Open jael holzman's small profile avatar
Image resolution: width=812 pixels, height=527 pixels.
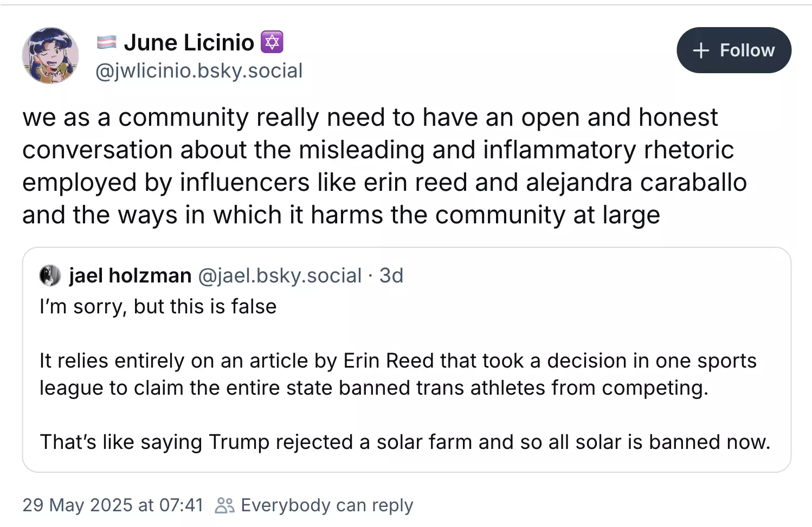click(x=50, y=275)
